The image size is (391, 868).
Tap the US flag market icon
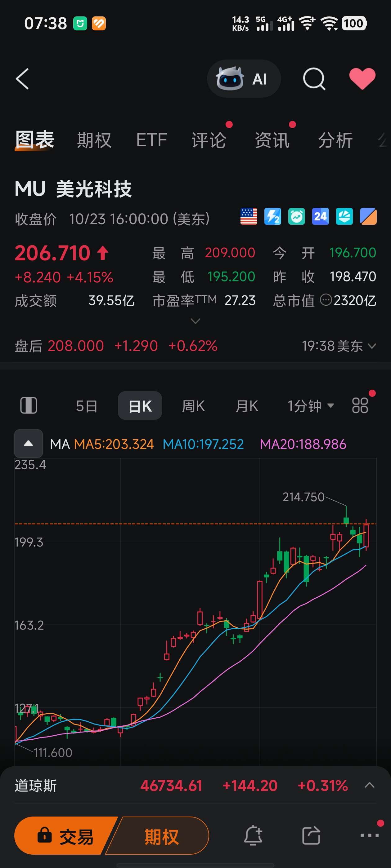[x=249, y=216]
